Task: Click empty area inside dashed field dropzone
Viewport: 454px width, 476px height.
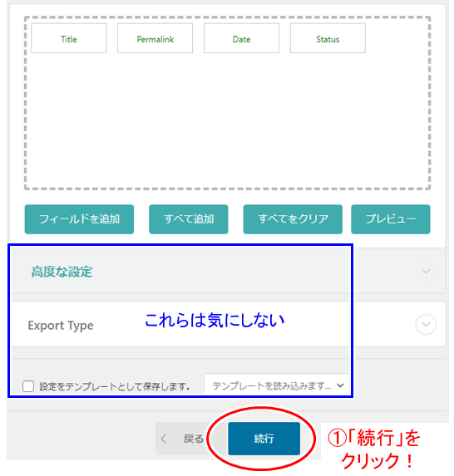Action: [227, 121]
